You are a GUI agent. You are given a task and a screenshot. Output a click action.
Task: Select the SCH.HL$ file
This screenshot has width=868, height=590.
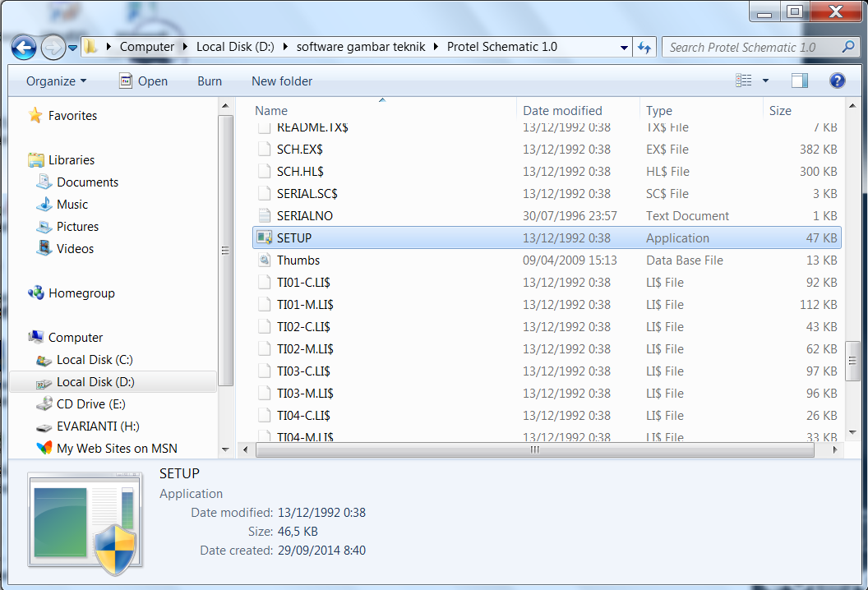click(547, 172)
